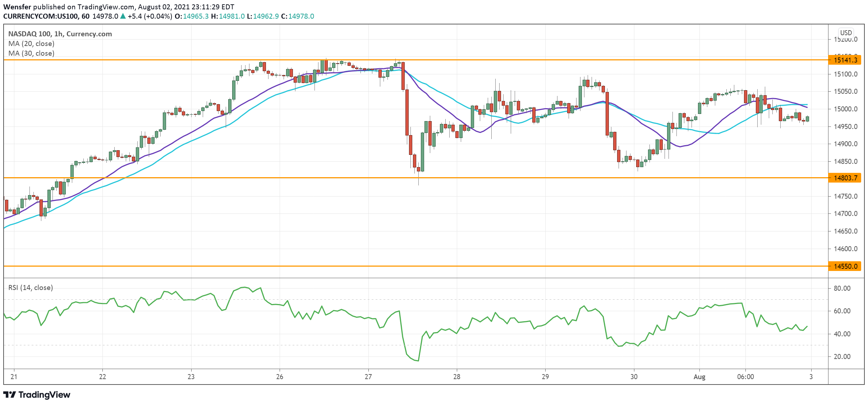This screenshot has width=868, height=405.
Task: Select the MA (20, close) indicator label
Action: click(x=31, y=44)
